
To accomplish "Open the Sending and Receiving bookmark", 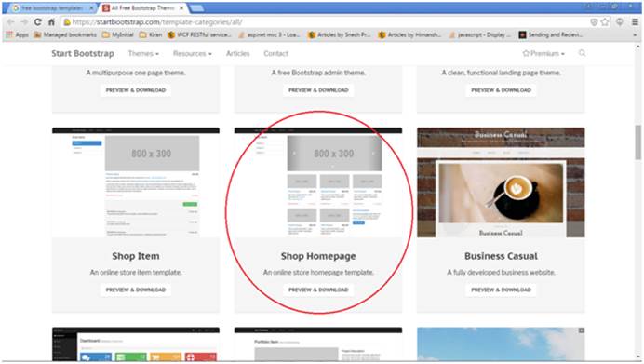I will tap(550, 35).
